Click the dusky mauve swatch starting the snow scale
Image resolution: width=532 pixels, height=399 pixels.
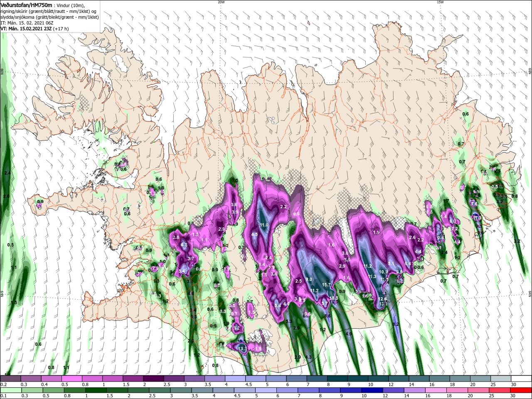[x=11, y=379]
